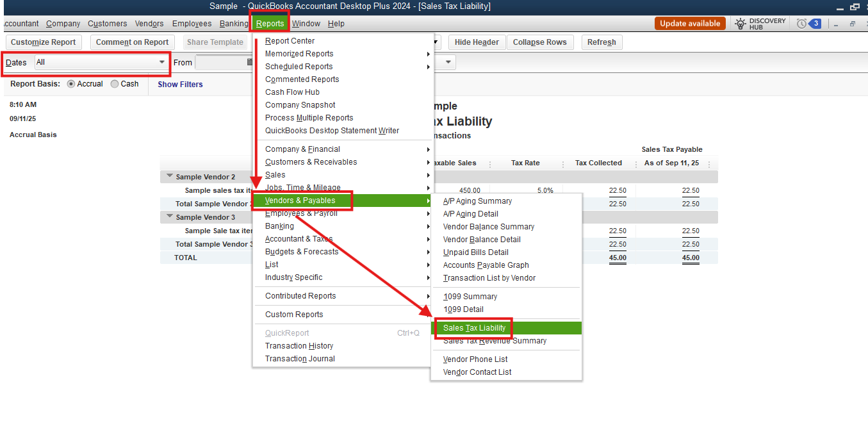The width and height of the screenshot is (868, 444).
Task: Open the Discovery Hub lightbulb icon
Action: point(741,24)
